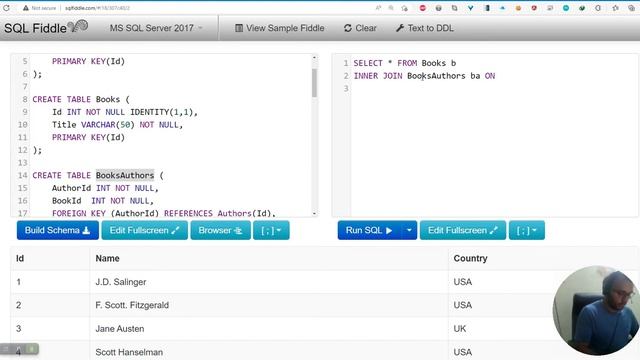Click tree icon on Browser button
Screen dimensions: 640x360
238,231
